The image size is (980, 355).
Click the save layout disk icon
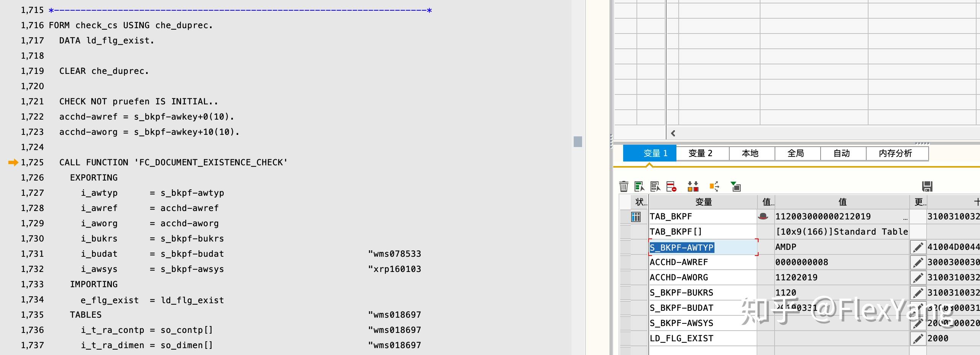click(x=927, y=186)
